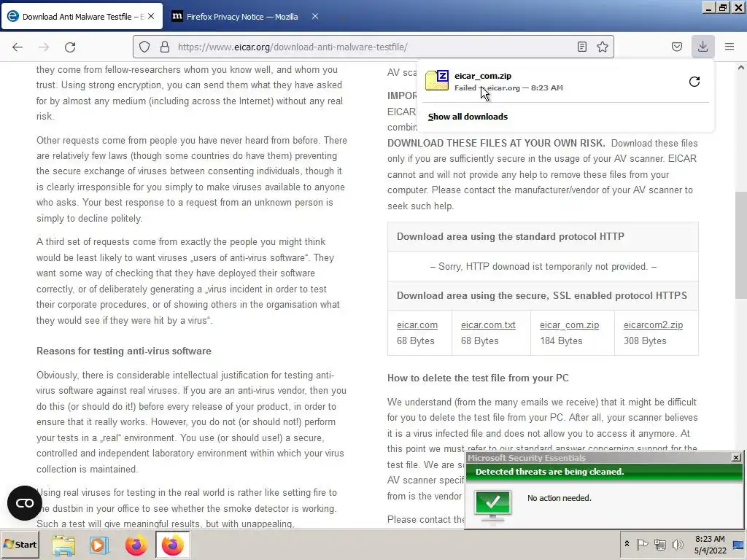This screenshot has height=560, width=747.
Task: Download the eicar.com.txt file link
Action: [x=488, y=324]
